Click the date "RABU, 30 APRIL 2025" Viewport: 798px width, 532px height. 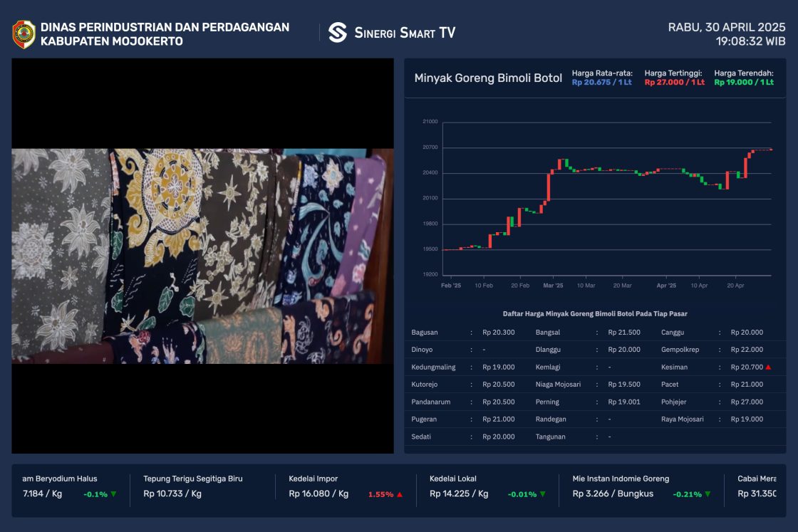click(x=727, y=28)
